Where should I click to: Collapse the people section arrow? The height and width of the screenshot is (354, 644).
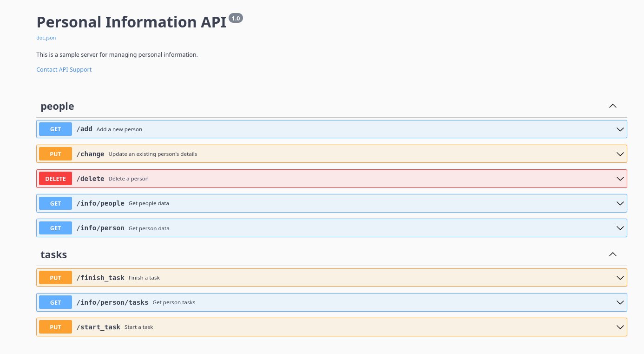[x=613, y=106]
